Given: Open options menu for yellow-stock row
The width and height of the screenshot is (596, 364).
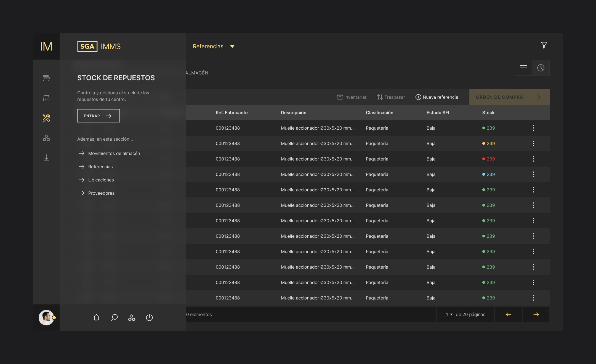Looking at the screenshot, I should (x=533, y=143).
